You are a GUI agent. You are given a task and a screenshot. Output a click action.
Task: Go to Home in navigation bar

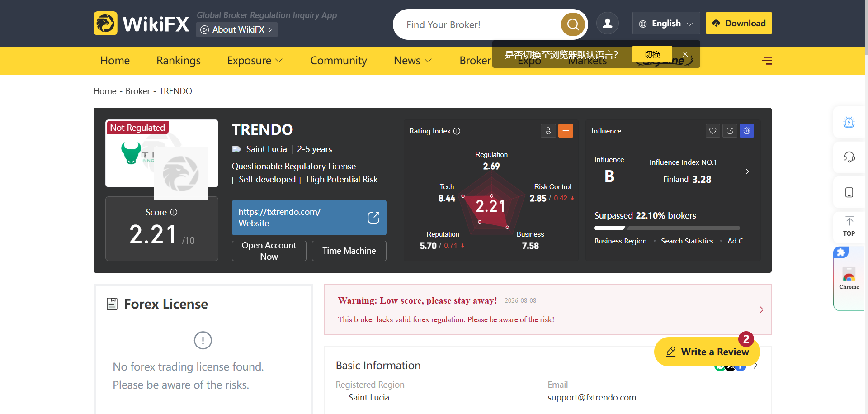[115, 61]
